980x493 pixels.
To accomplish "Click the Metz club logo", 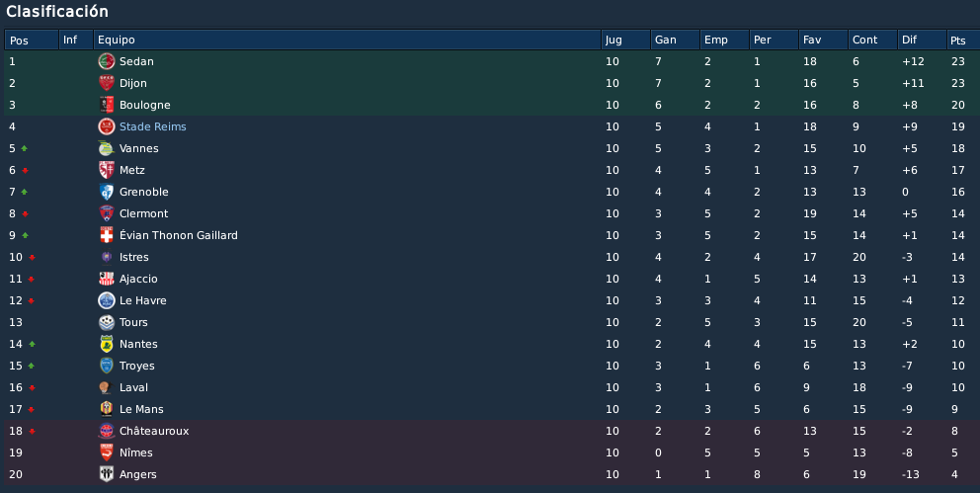I will pyautogui.click(x=107, y=170).
